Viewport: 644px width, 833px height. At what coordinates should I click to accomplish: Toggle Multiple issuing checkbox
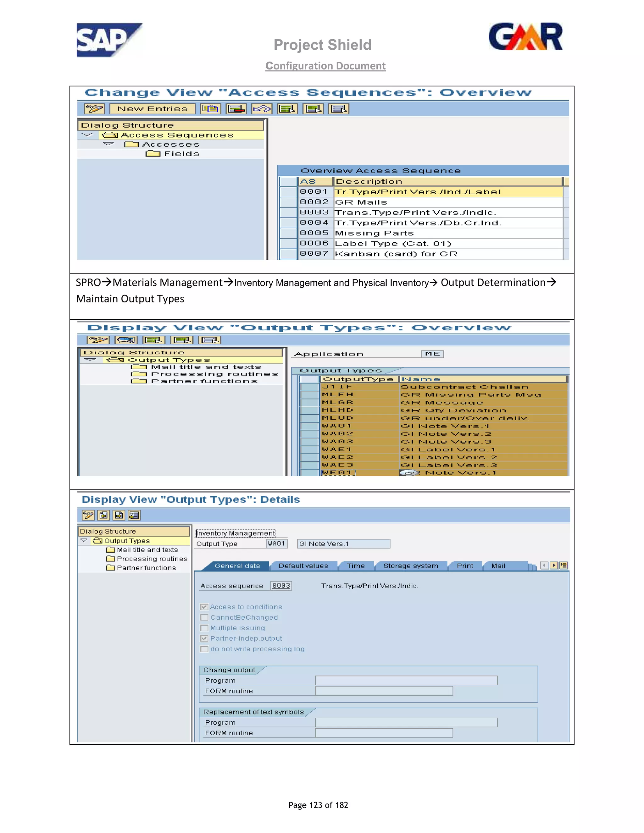pyautogui.click(x=204, y=628)
